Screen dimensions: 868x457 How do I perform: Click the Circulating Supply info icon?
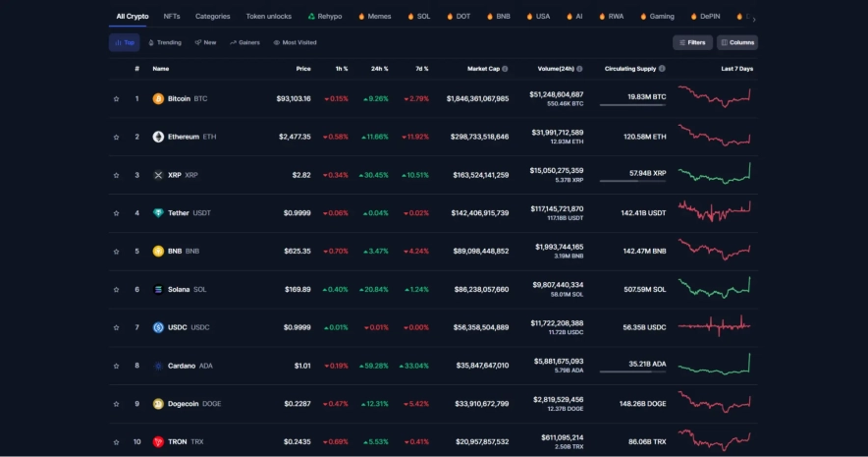662,69
